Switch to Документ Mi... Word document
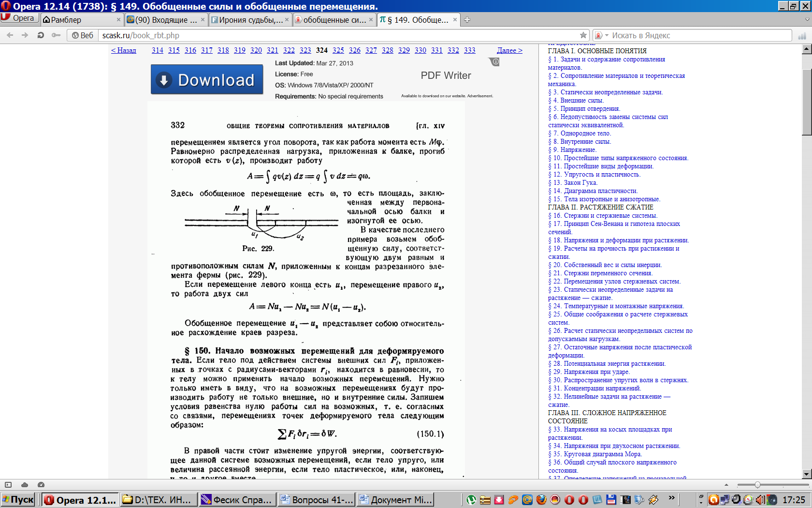Viewport: 812px width, 508px height. click(395, 500)
